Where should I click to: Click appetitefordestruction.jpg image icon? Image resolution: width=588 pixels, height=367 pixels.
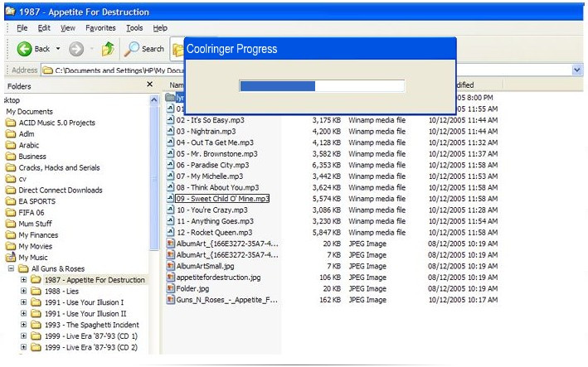(170, 278)
